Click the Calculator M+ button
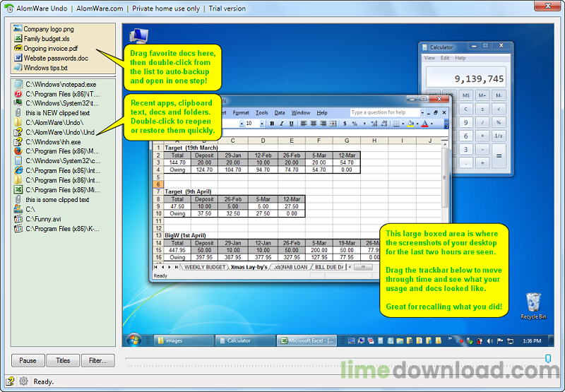 click(482, 95)
